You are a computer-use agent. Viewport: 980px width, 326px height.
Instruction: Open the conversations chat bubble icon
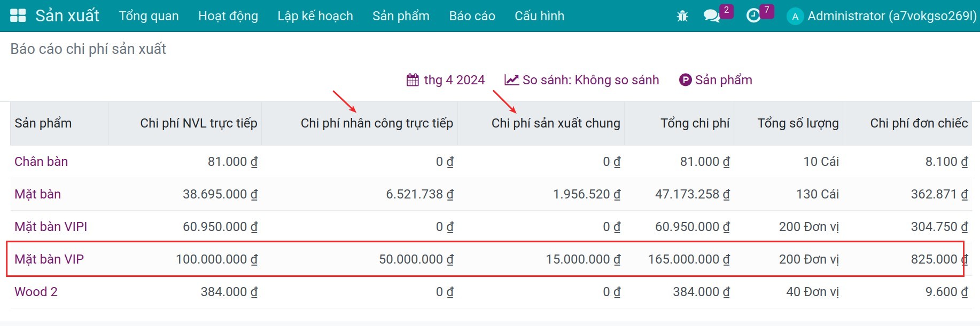(x=711, y=16)
